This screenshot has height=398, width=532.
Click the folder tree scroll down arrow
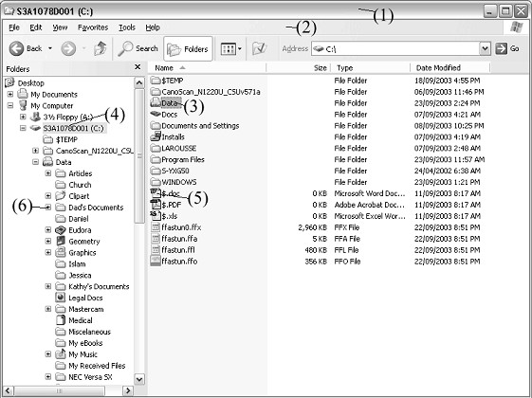point(139,379)
